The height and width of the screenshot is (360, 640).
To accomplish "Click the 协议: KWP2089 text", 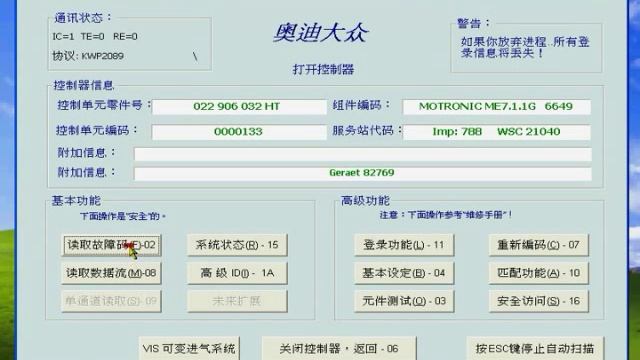I will (x=88, y=56).
